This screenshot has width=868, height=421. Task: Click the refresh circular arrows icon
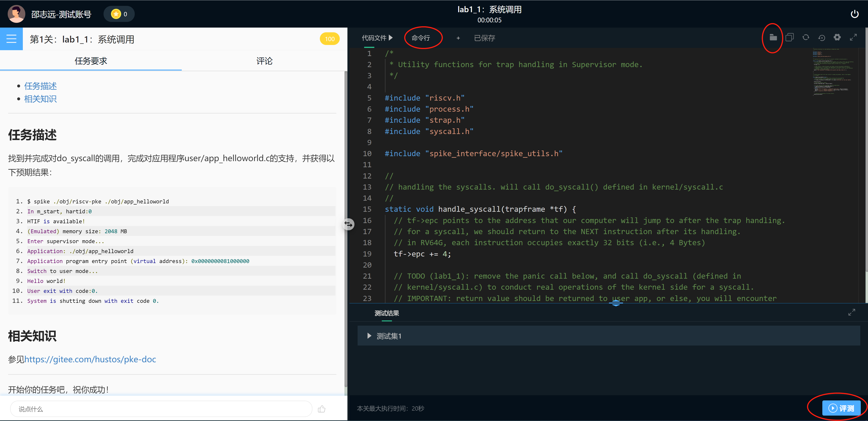click(805, 37)
